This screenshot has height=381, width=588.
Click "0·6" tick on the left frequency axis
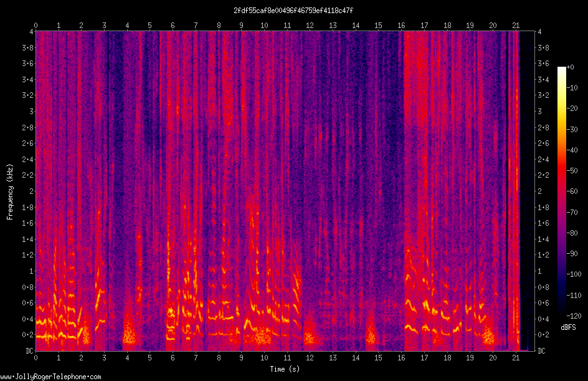pos(28,303)
